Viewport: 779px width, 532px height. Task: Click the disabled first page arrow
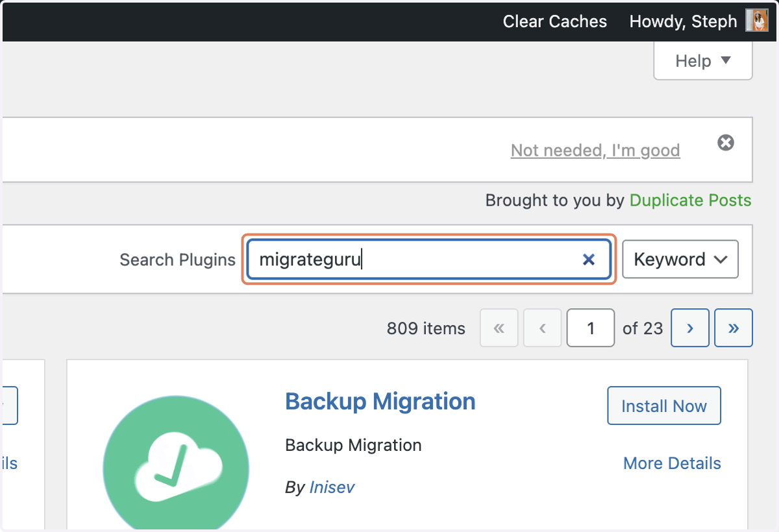(499, 328)
